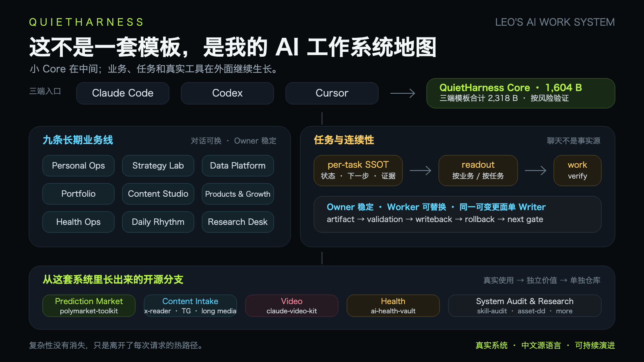The width and height of the screenshot is (644, 362).
Task: Select the Health Ops chip
Action: [x=78, y=222]
